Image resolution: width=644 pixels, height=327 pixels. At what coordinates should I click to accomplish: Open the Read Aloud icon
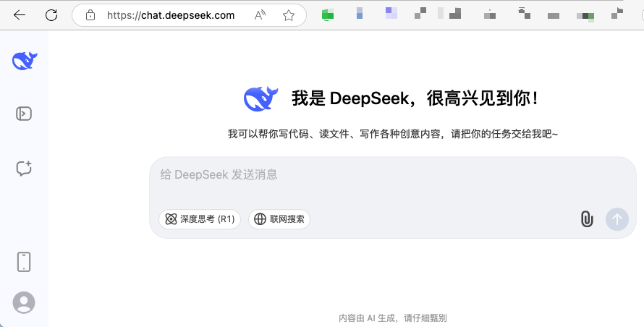coord(260,16)
